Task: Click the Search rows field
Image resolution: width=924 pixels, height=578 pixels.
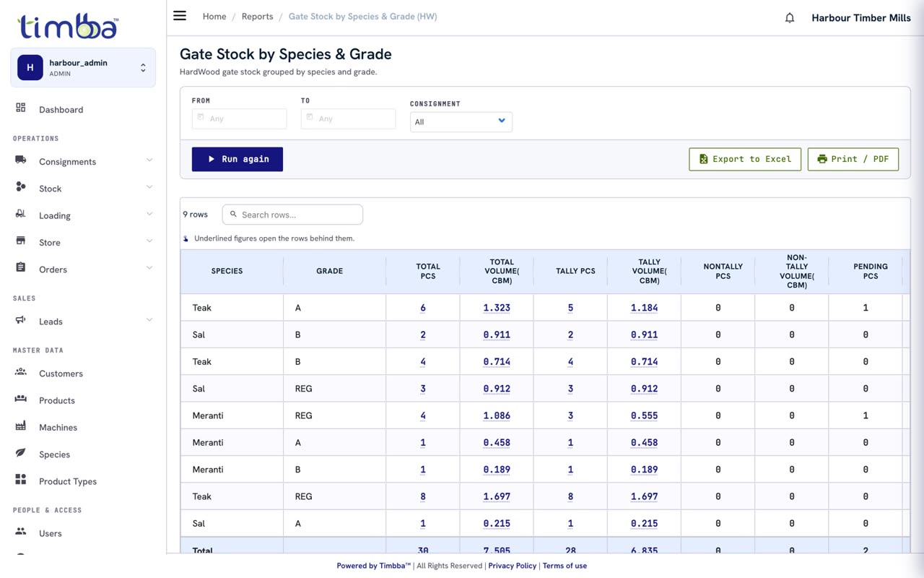Action: pyautogui.click(x=292, y=215)
